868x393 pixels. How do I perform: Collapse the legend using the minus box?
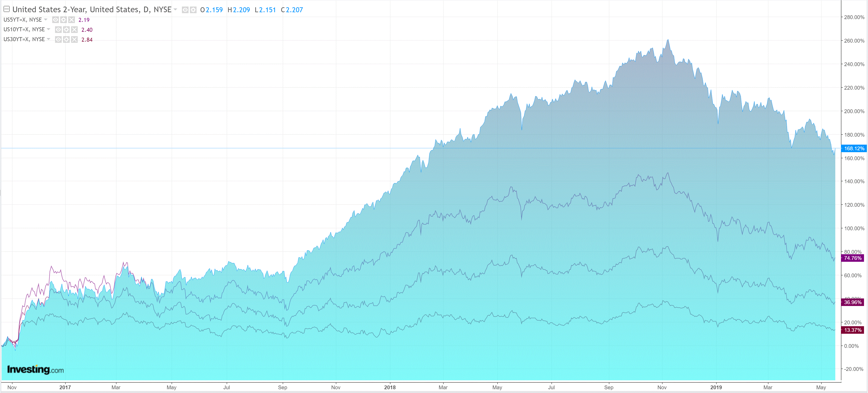[6, 9]
